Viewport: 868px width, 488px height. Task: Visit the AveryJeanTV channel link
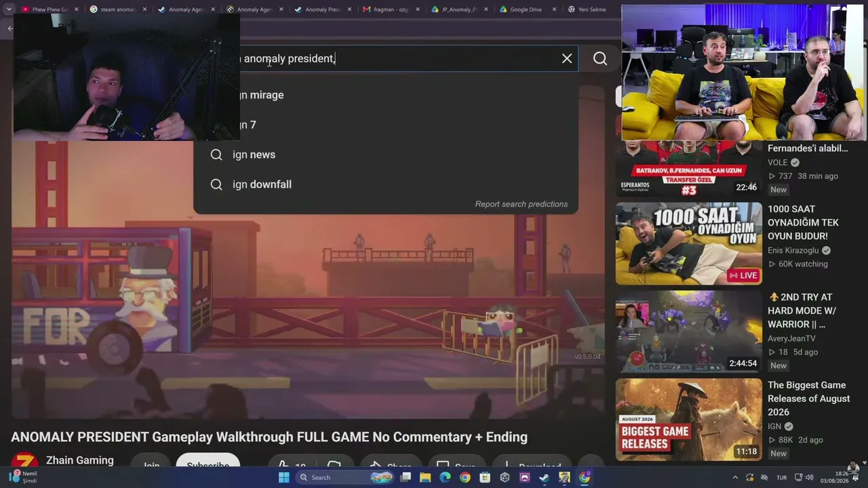click(791, 338)
